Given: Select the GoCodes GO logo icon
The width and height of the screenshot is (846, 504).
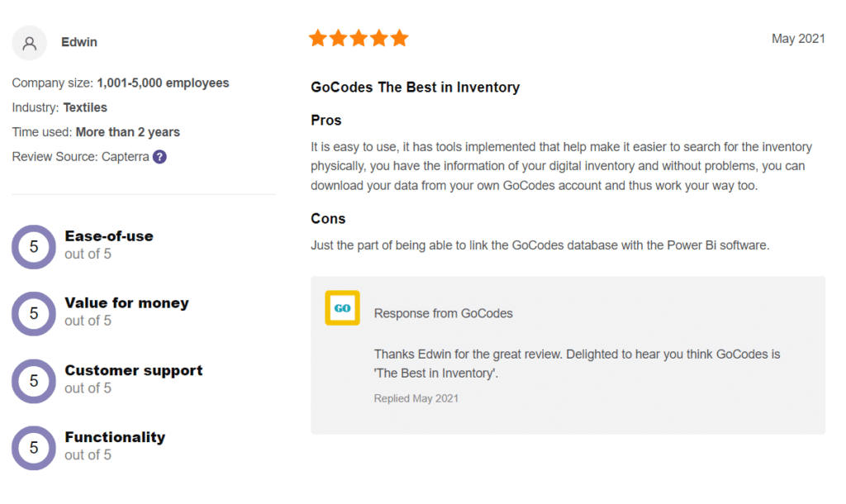Looking at the screenshot, I should pos(343,308).
